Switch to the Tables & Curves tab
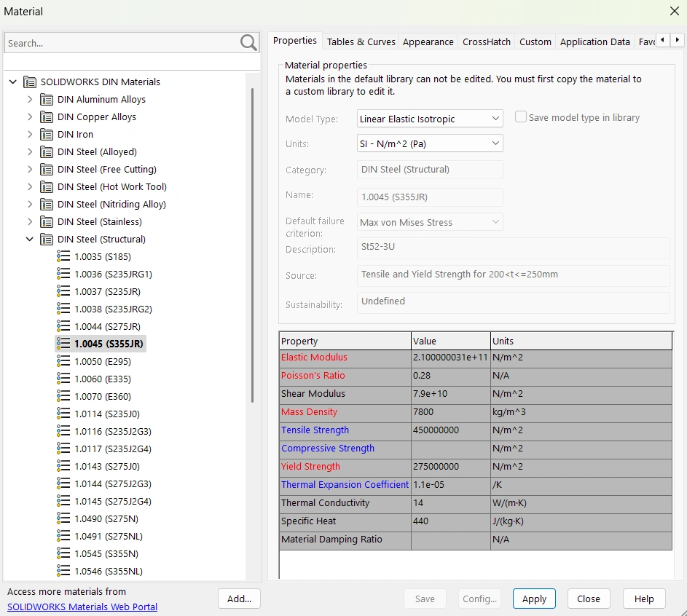 point(361,42)
